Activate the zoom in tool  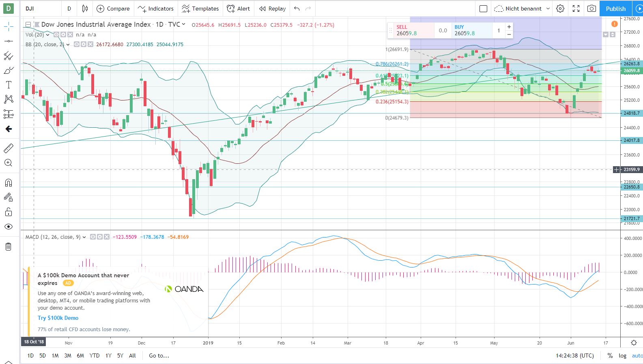click(x=9, y=163)
